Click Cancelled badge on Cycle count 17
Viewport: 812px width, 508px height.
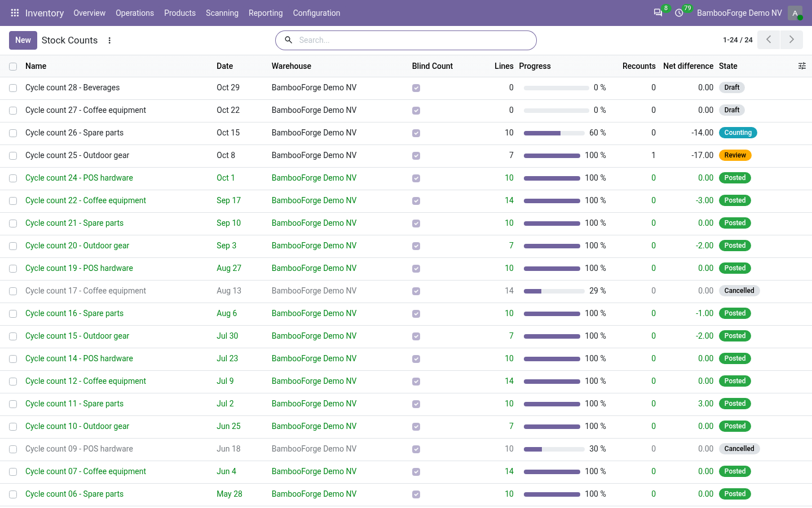tap(739, 291)
